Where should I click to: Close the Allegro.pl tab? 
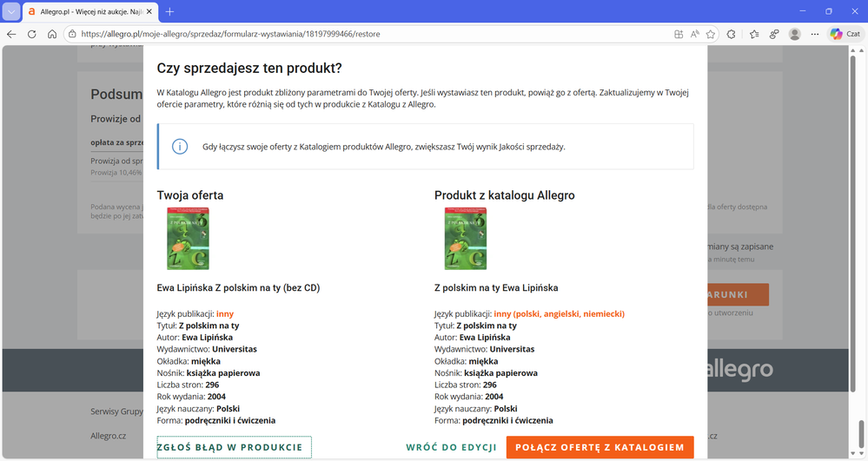149,11
